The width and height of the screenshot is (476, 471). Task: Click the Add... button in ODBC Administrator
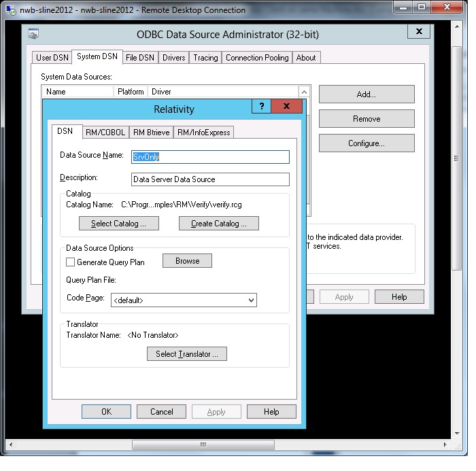coord(367,94)
